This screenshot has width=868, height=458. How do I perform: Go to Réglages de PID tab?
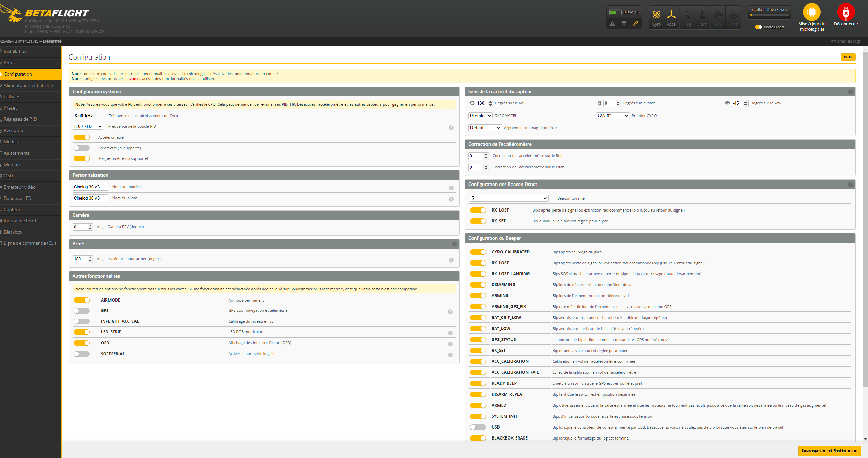(20, 119)
